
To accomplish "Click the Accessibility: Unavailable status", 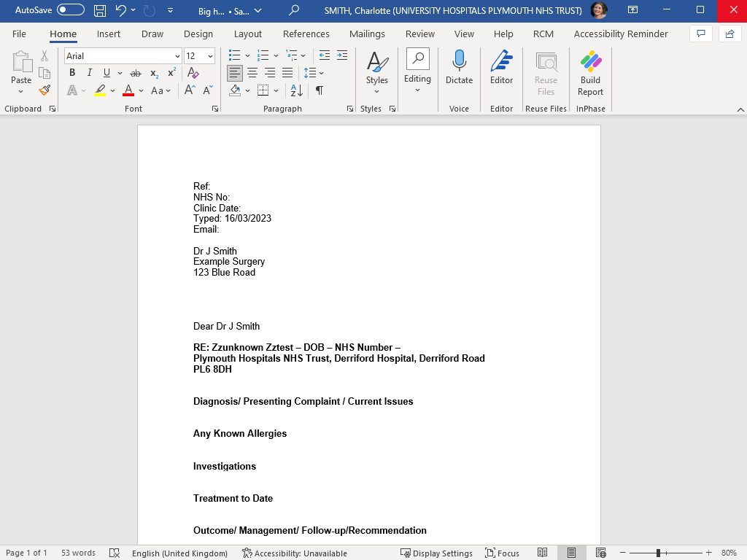I will 295,553.
